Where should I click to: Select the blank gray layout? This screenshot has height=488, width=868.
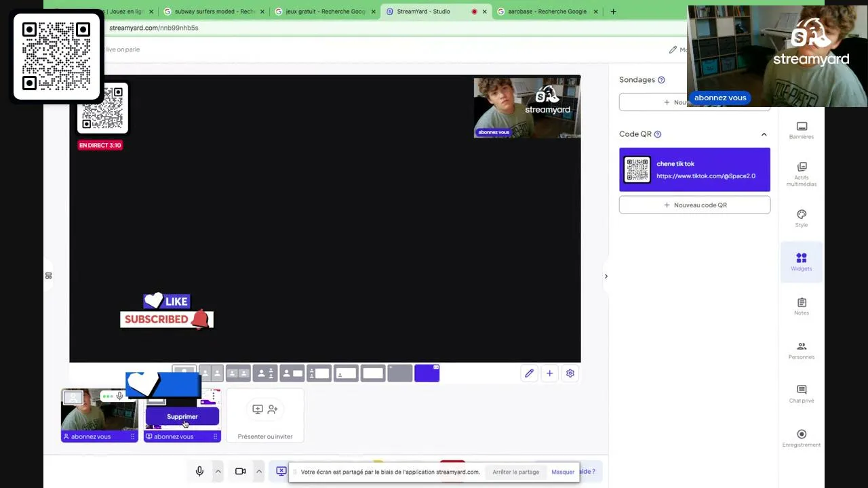coord(400,373)
